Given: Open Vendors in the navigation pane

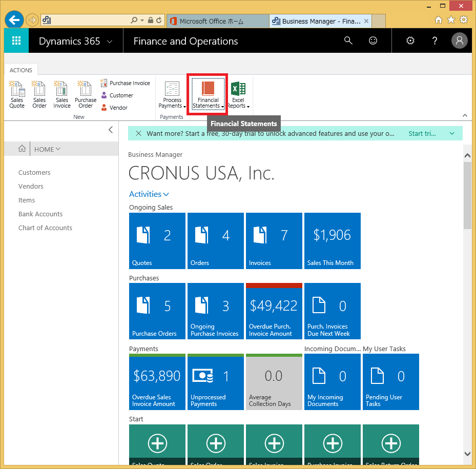Looking at the screenshot, I should tap(31, 186).
